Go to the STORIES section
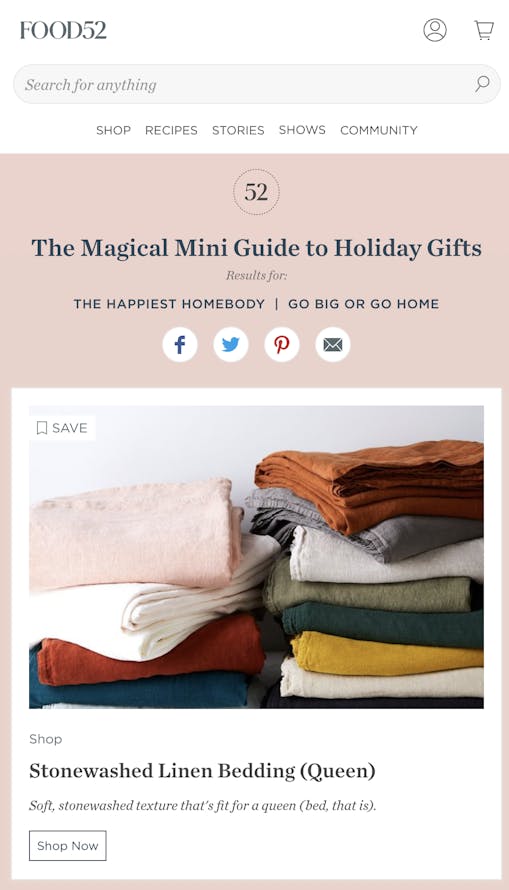The height and width of the screenshot is (890, 509). click(x=238, y=130)
